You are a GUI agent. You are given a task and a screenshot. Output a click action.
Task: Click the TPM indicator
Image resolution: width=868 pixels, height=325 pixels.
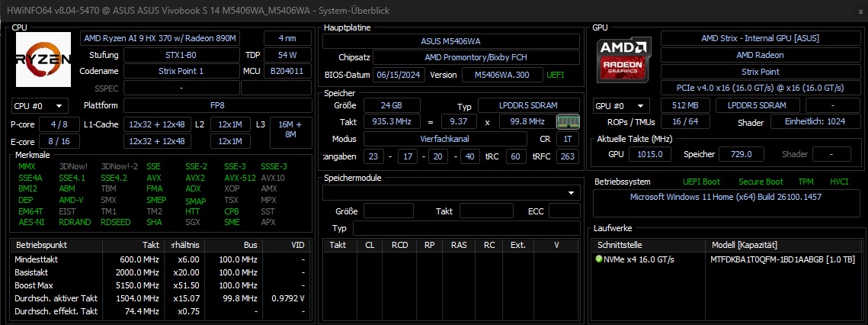coord(806,182)
